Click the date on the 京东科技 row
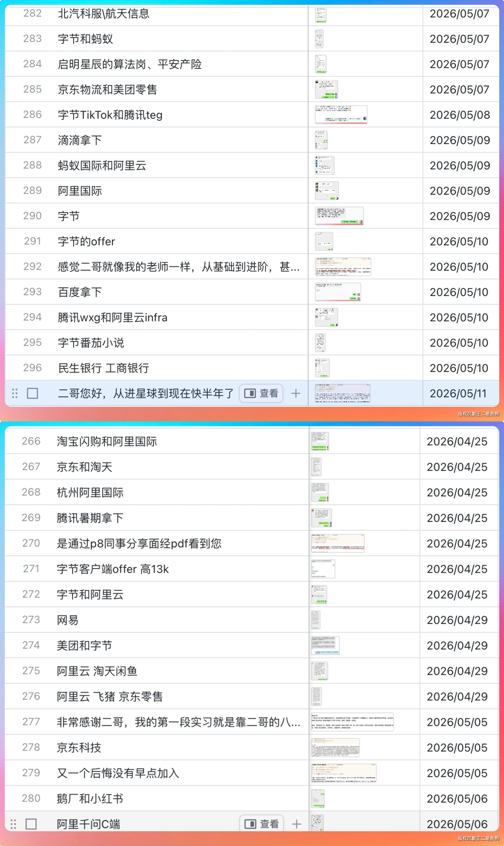Viewport: 504px width, 846px height. 457,747
